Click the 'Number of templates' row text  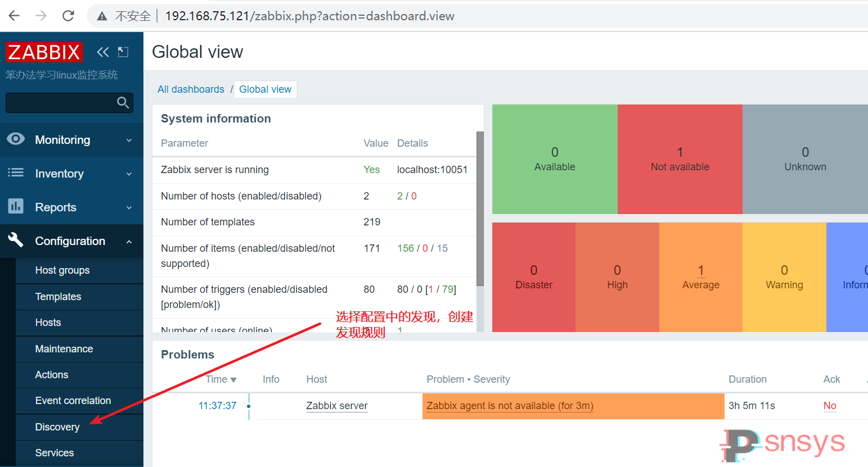[x=208, y=222]
